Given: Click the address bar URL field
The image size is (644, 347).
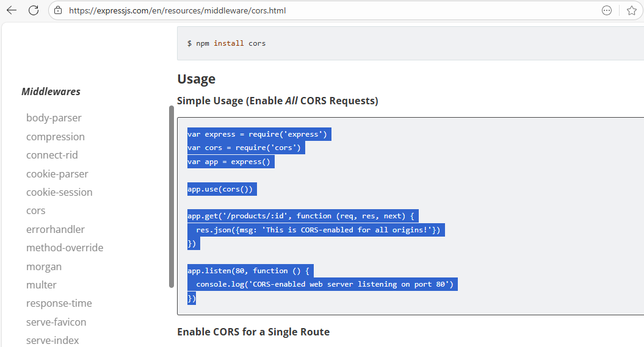Looking at the screenshot, I should click(305, 10).
